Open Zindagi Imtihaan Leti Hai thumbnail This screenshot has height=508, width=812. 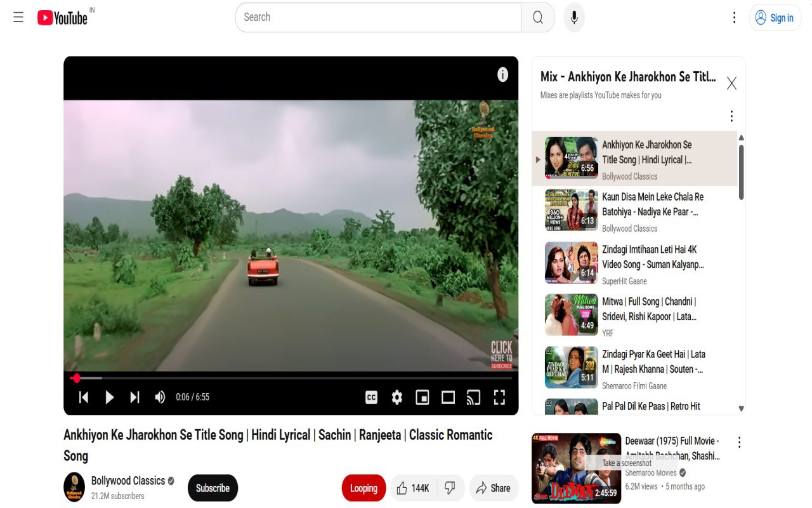tap(571, 262)
